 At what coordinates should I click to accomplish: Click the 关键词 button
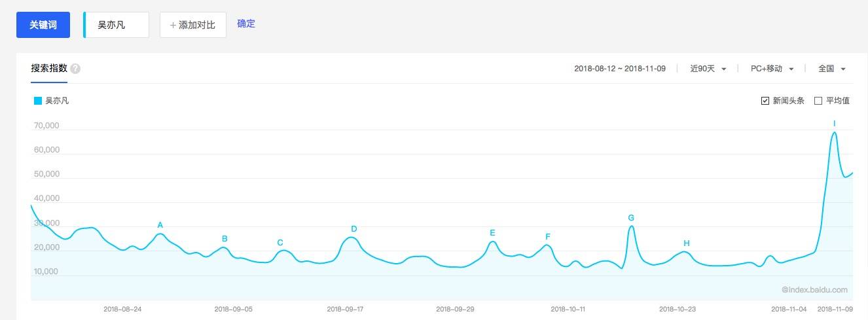pos(43,25)
